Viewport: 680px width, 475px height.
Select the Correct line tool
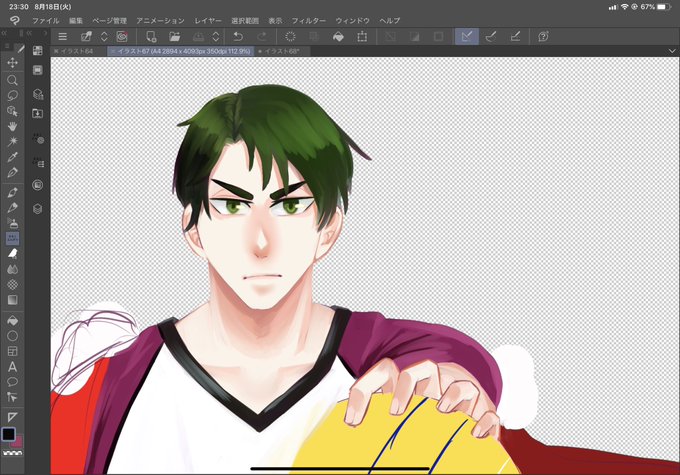(x=12, y=397)
